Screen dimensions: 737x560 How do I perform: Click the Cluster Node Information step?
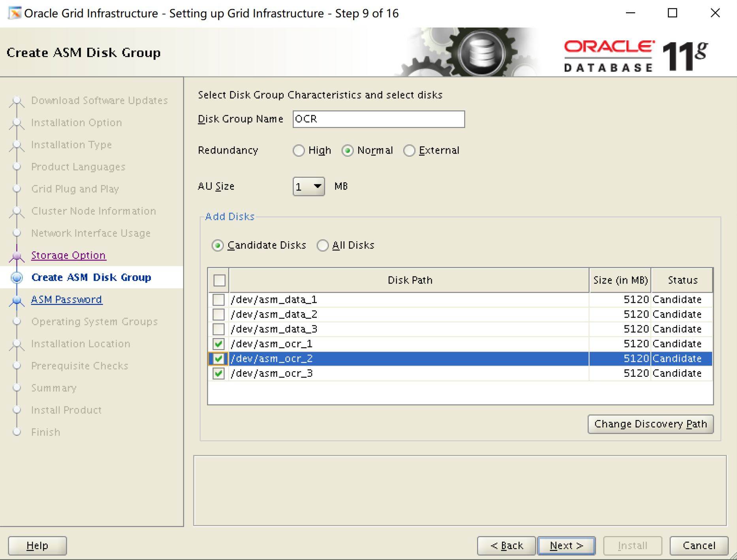(94, 211)
